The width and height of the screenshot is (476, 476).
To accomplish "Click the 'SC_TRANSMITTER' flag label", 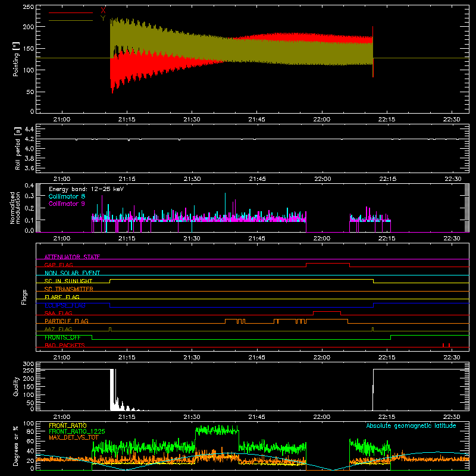I will pos(68,289).
